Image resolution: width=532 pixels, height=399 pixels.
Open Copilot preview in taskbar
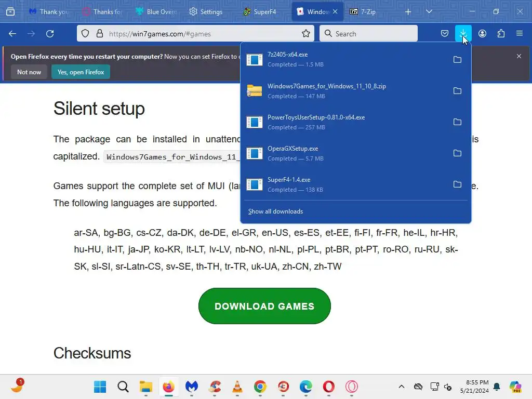click(515, 387)
